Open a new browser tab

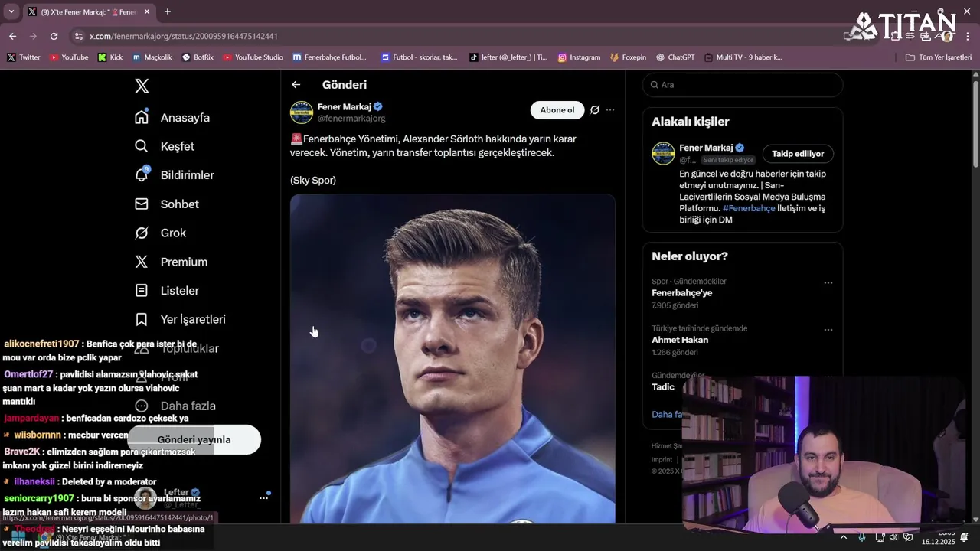(168, 11)
